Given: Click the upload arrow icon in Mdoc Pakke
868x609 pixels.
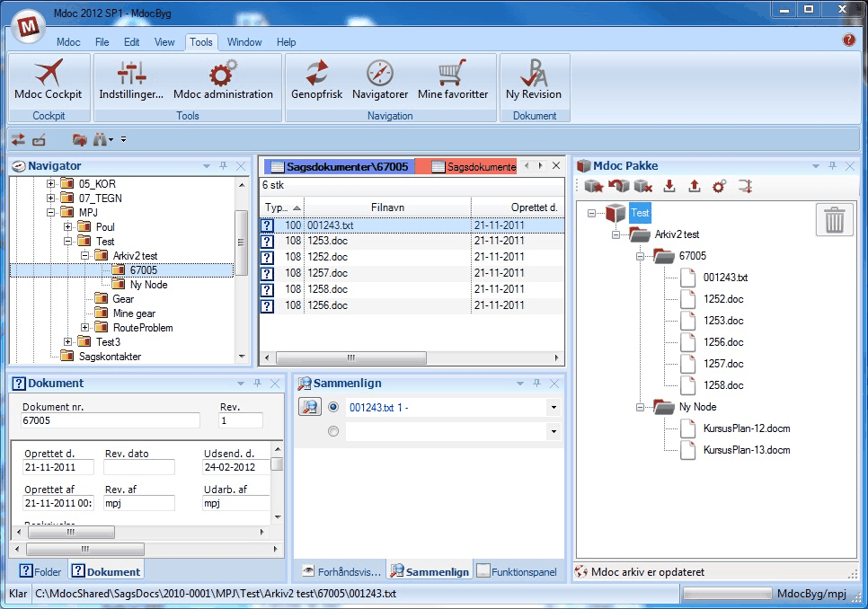Looking at the screenshot, I should click(695, 187).
